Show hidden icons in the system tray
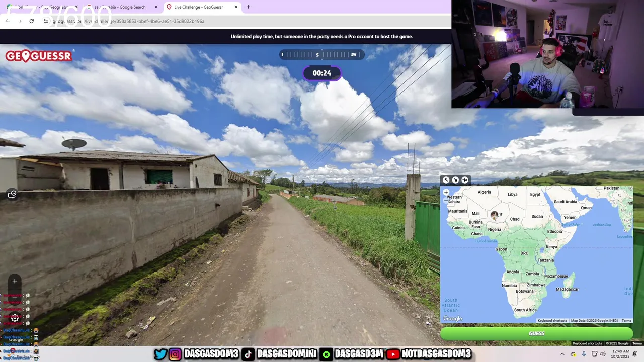Image resolution: width=644 pixels, height=362 pixels. tap(562, 354)
